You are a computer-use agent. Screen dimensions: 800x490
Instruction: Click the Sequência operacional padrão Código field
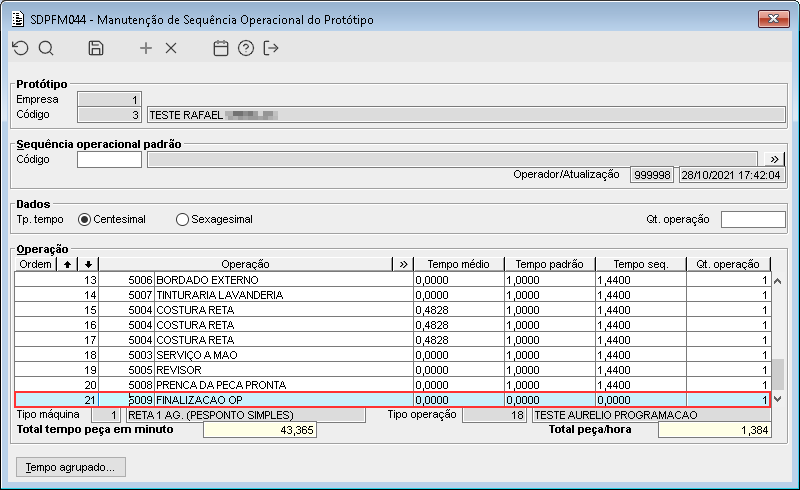[109, 159]
